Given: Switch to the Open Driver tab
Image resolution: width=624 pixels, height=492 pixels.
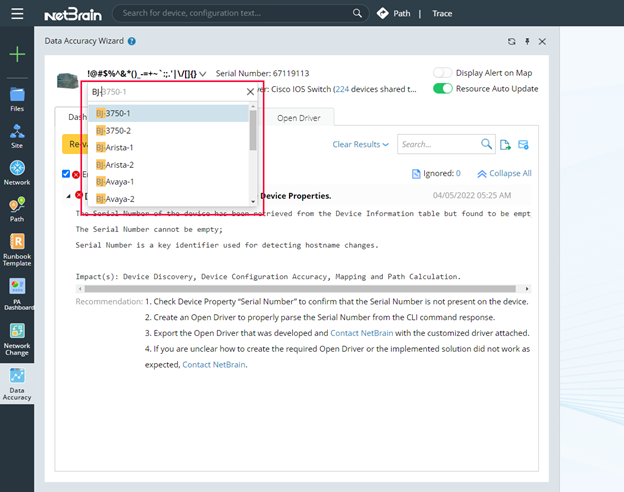Looking at the screenshot, I should pos(298,118).
